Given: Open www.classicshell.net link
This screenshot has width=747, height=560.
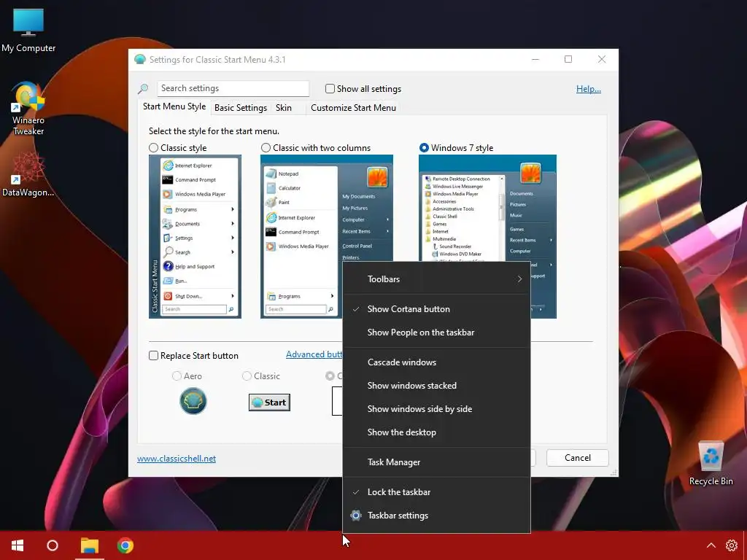Looking at the screenshot, I should (177, 459).
